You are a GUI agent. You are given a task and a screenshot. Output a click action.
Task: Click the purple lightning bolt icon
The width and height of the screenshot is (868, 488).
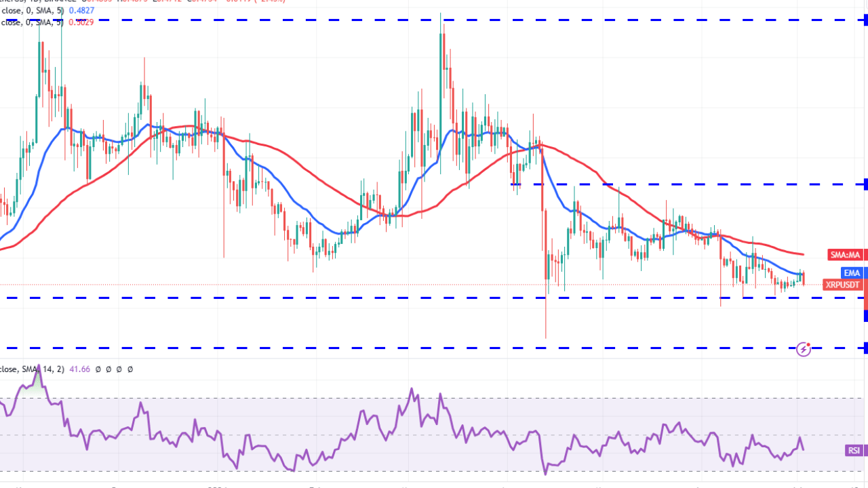pos(804,350)
